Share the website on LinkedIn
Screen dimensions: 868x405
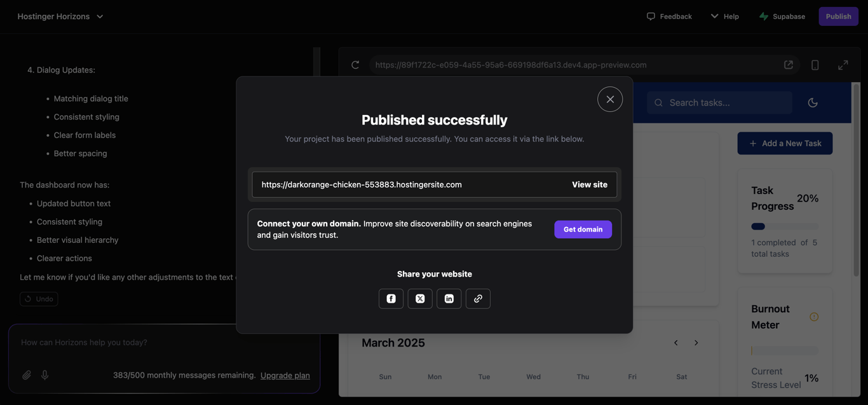point(449,298)
